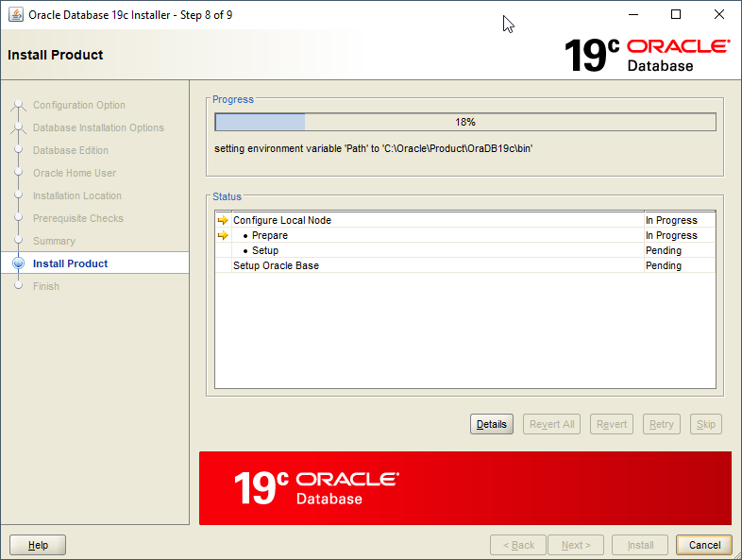
Task: Close the installer window
Action: click(718, 15)
